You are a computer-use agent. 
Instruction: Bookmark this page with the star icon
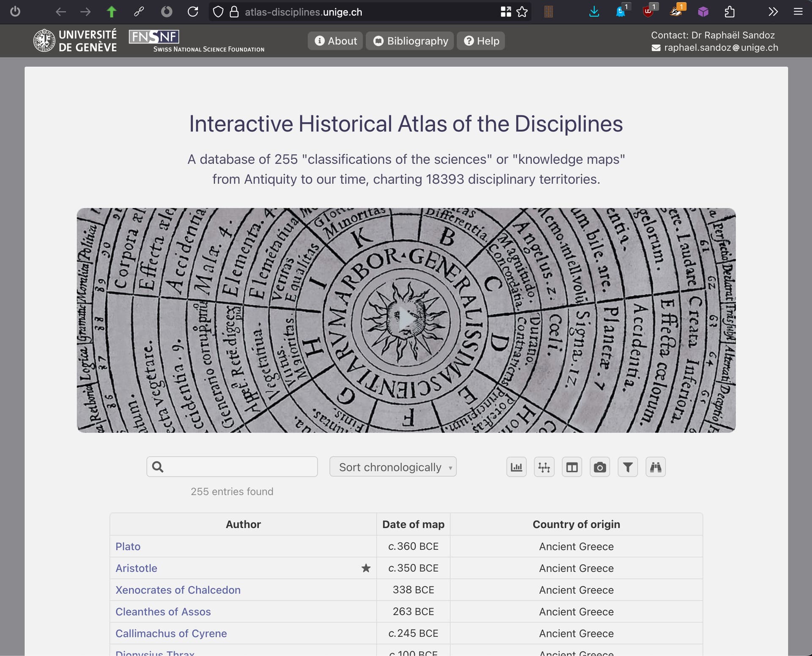(522, 12)
